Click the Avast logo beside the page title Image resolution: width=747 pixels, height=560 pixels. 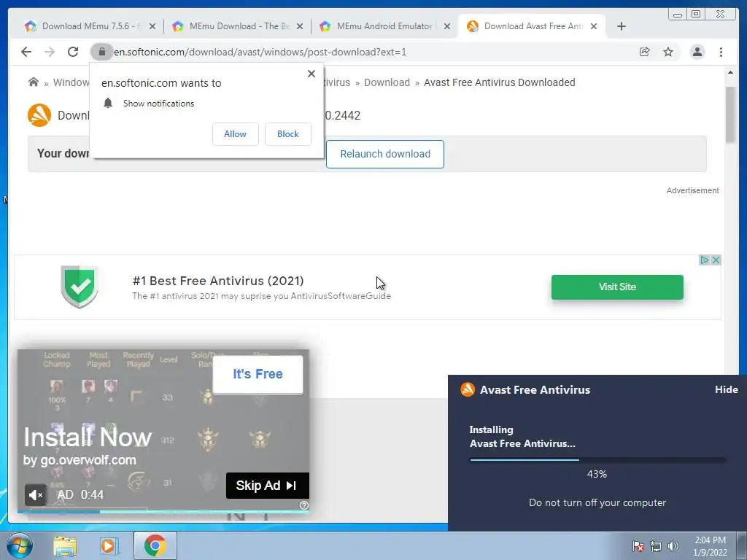(x=39, y=115)
